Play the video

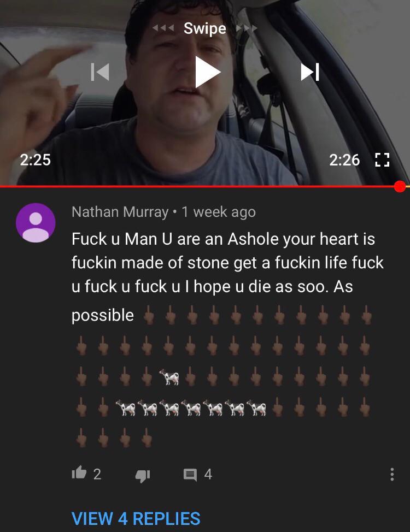[x=208, y=72]
